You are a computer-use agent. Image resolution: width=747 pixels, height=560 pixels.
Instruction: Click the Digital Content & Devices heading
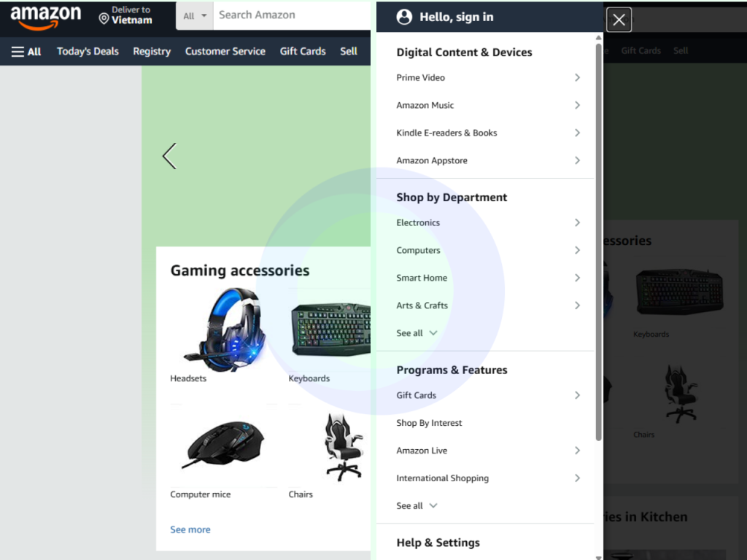tap(464, 52)
